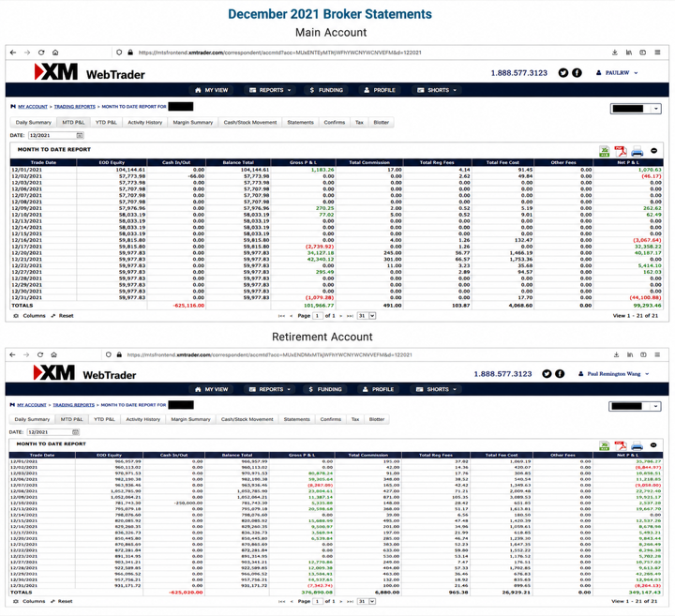Viewport: 675px width, 616px height.
Task: Expand REPORTS dropdown in Main Account navbar
Action: pyautogui.click(x=270, y=90)
